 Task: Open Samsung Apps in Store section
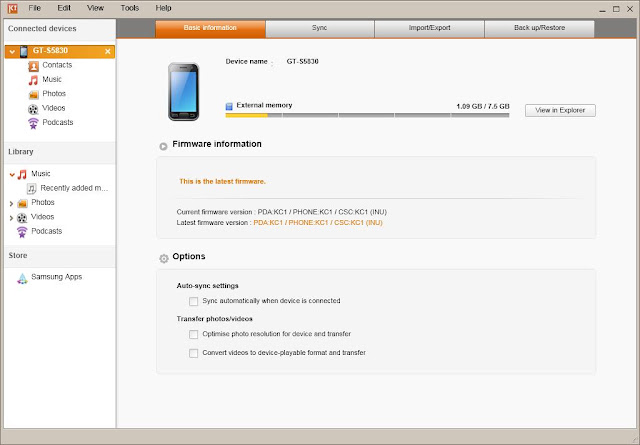(x=57, y=277)
